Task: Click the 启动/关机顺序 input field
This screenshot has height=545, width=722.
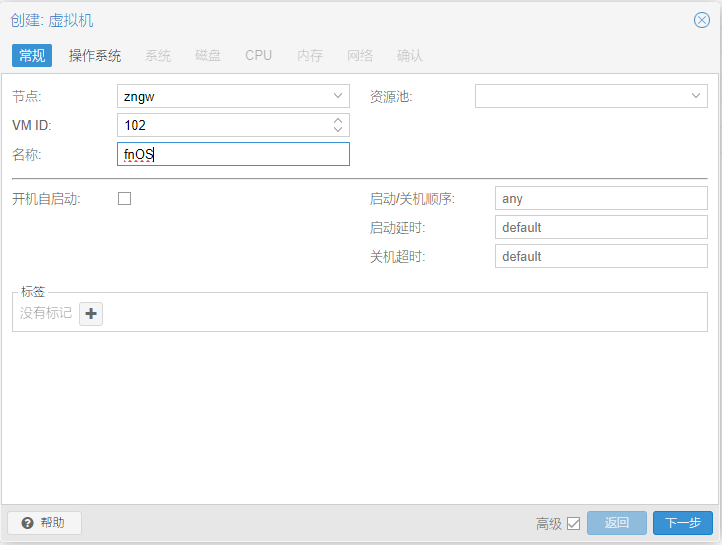Action: (x=600, y=199)
